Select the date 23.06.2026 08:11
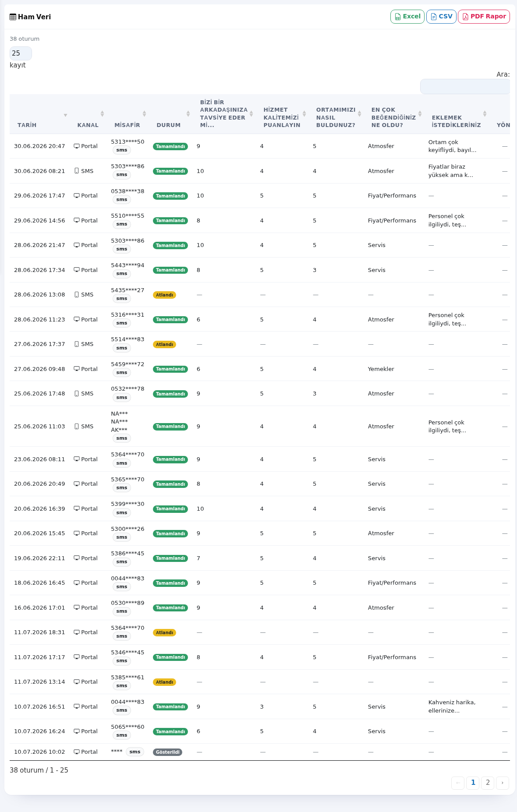 (x=39, y=459)
